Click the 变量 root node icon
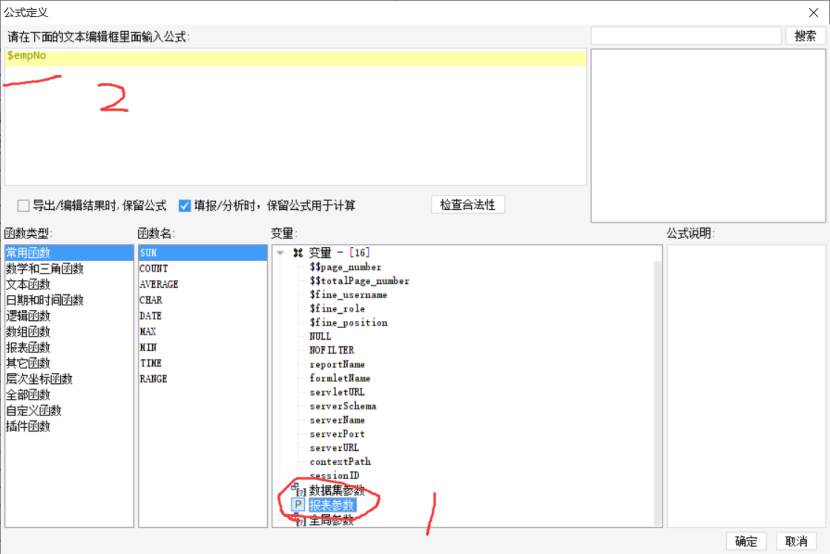This screenshot has width=830, height=554. [x=298, y=253]
